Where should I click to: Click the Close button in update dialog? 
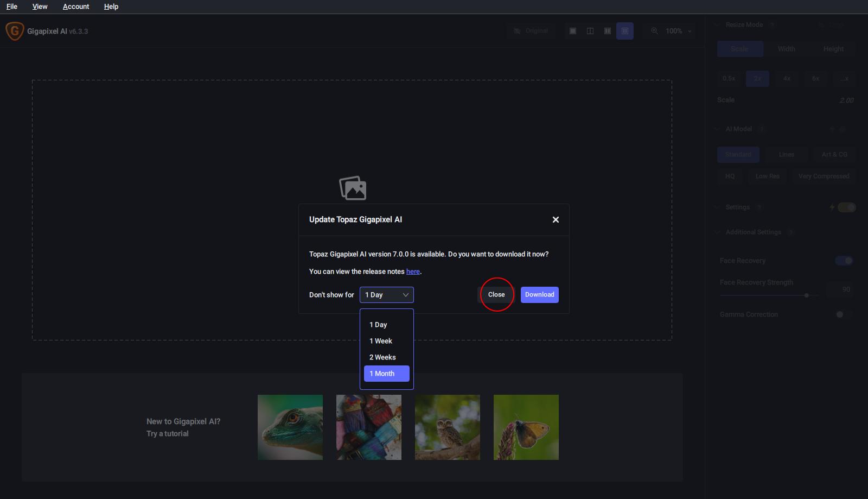[496, 295]
